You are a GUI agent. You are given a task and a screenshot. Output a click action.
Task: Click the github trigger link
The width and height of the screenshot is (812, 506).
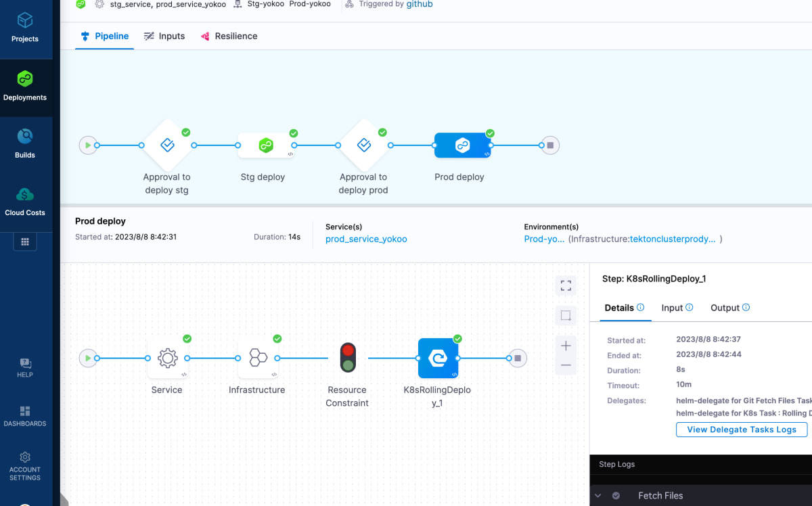pos(420,4)
